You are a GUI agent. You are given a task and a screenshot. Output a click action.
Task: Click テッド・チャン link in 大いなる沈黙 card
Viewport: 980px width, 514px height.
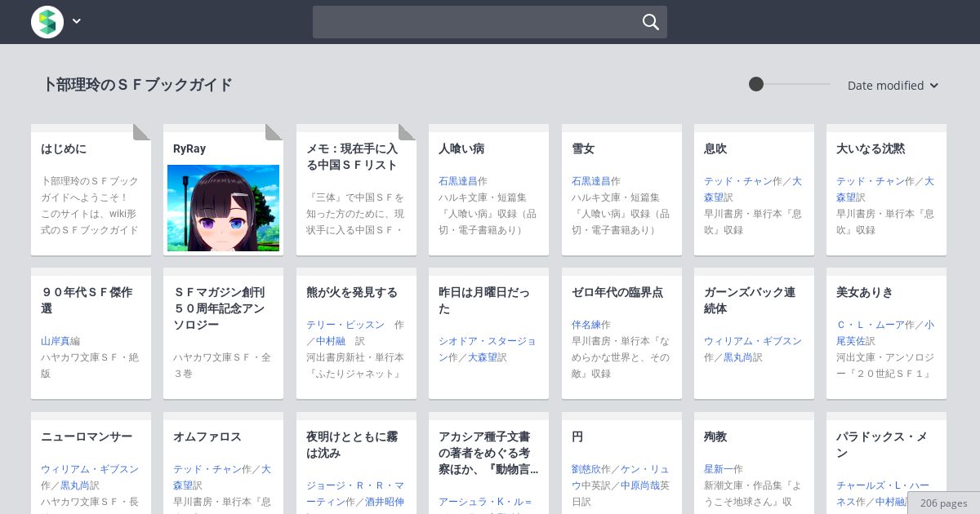tap(871, 181)
